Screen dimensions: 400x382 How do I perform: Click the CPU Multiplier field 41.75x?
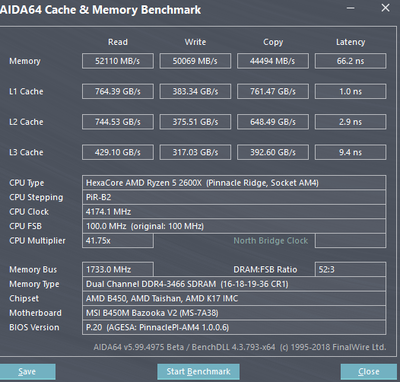click(x=118, y=241)
